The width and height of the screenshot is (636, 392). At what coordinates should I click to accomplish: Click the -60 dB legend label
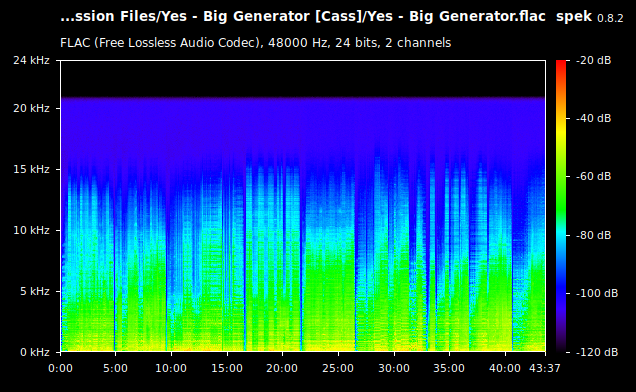(x=593, y=177)
